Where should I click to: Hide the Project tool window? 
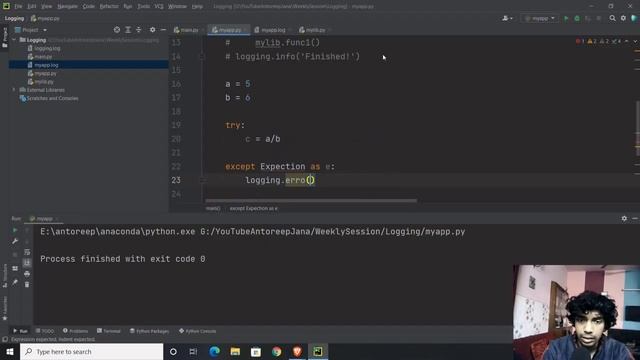point(163,30)
